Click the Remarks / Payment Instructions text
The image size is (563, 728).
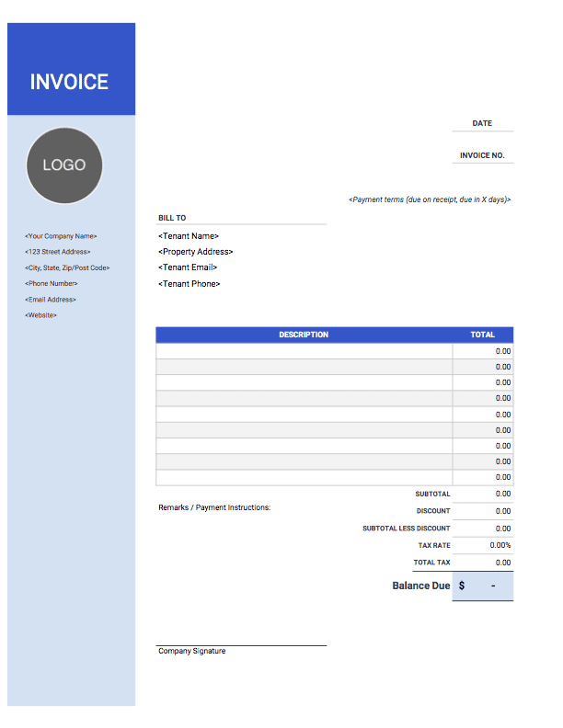point(214,507)
